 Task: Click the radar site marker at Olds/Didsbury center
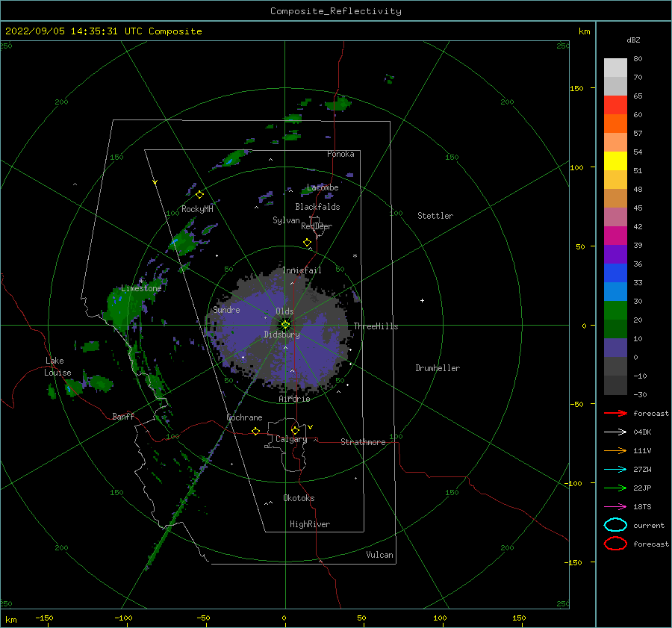[285, 325]
